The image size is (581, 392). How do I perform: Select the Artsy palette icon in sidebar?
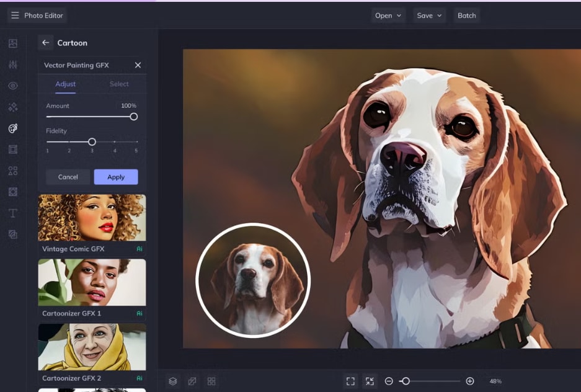coord(13,128)
